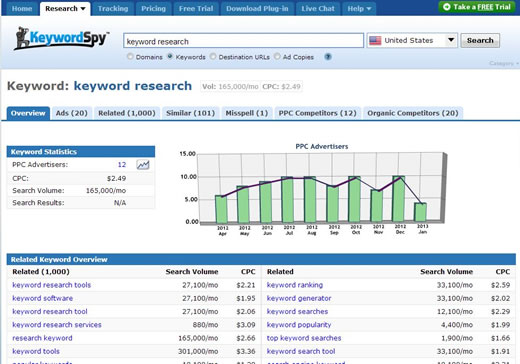Open the PPC Competitors (12) tab
The height and width of the screenshot is (364, 520).
[x=318, y=113]
